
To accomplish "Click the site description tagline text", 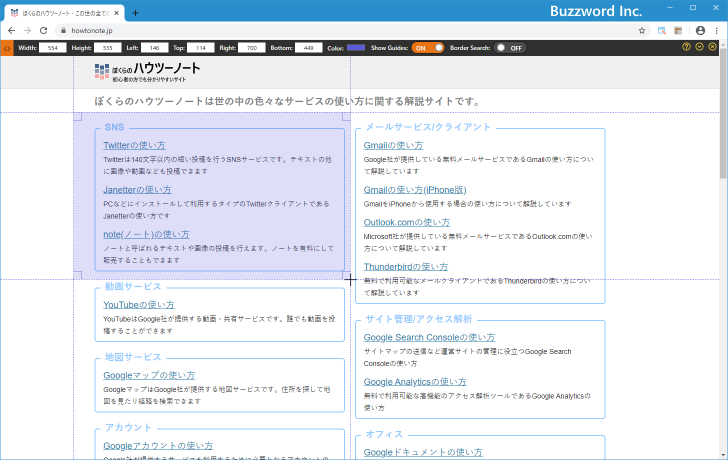I will [x=287, y=101].
